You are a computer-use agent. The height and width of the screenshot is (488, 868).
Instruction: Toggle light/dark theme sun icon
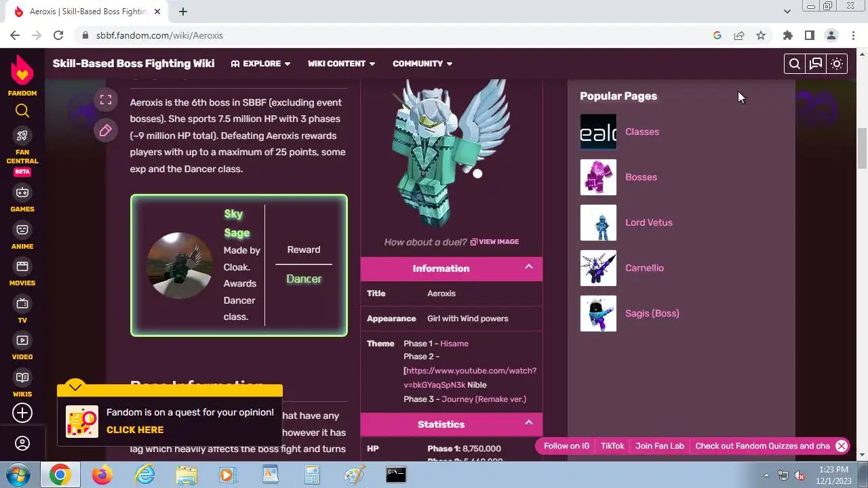837,64
